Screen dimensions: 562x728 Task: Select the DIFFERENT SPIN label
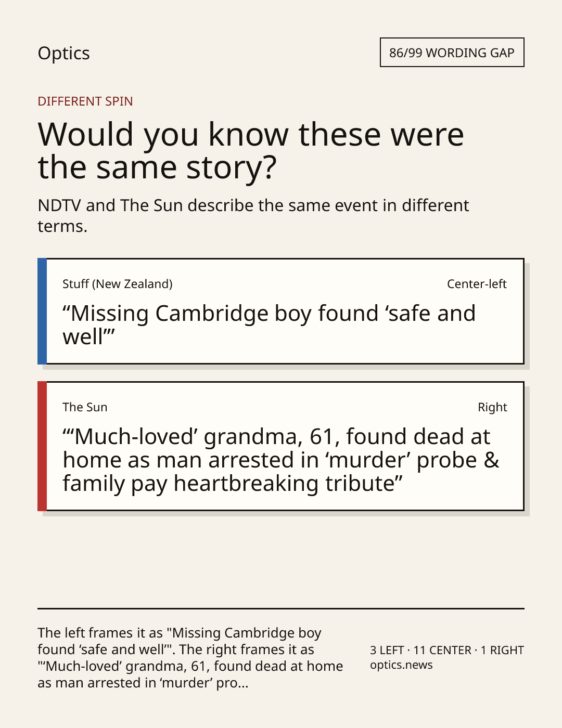(85, 101)
